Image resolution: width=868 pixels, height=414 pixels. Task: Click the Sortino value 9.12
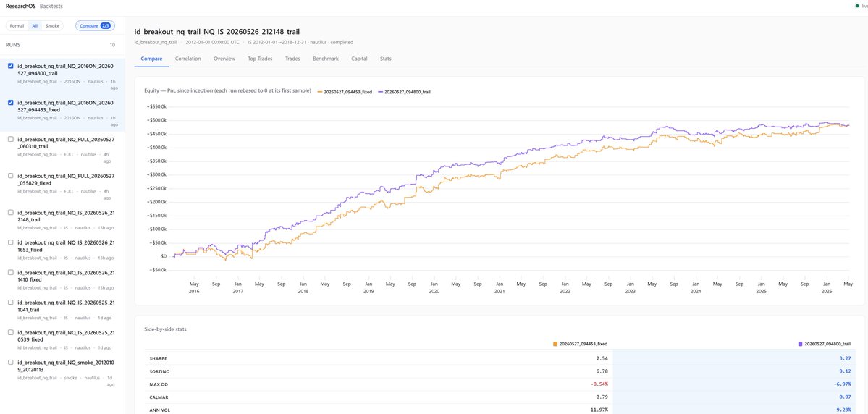click(846, 372)
